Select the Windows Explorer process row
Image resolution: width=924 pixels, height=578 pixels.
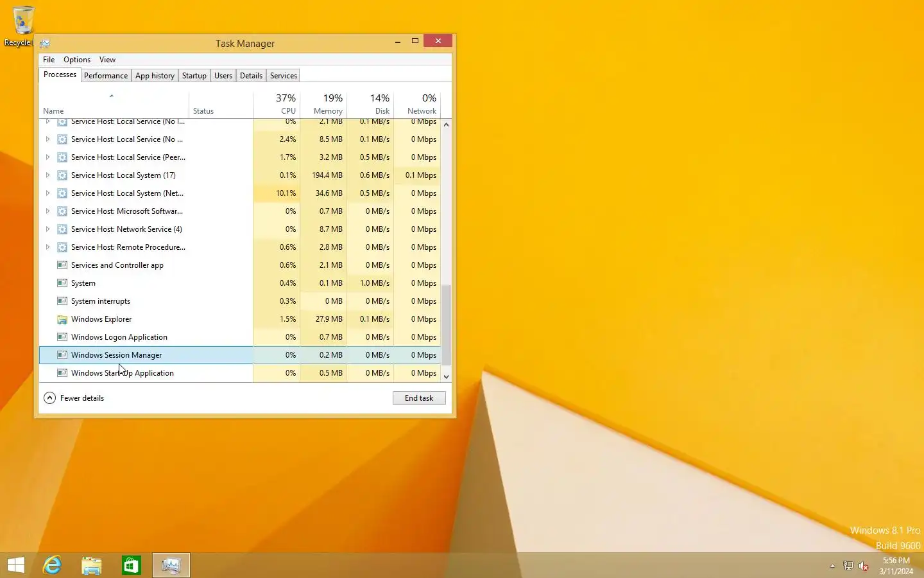click(x=240, y=319)
